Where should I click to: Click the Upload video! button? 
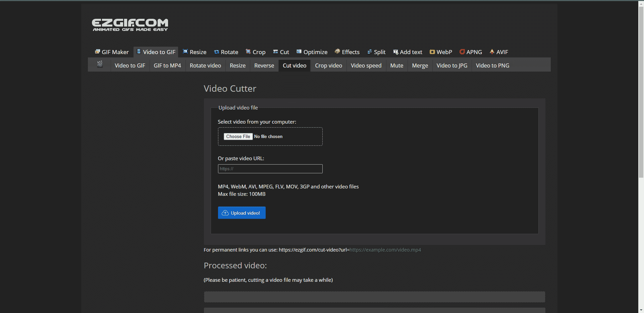tap(242, 213)
